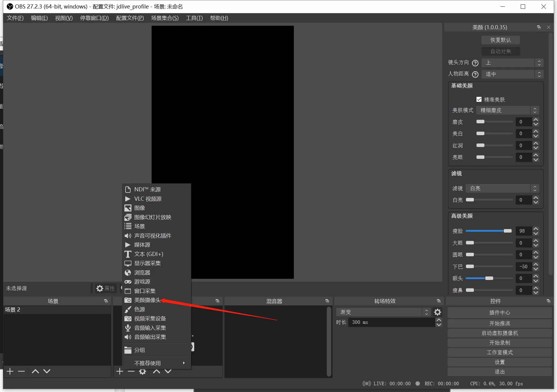Image resolution: width=557 pixels, height=392 pixels.
Task: Open the 镜头方向 dropdown
Action: tap(512, 63)
